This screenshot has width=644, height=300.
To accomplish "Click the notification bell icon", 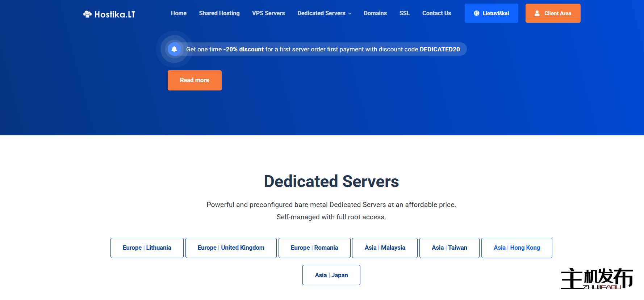I will click(174, 49).
